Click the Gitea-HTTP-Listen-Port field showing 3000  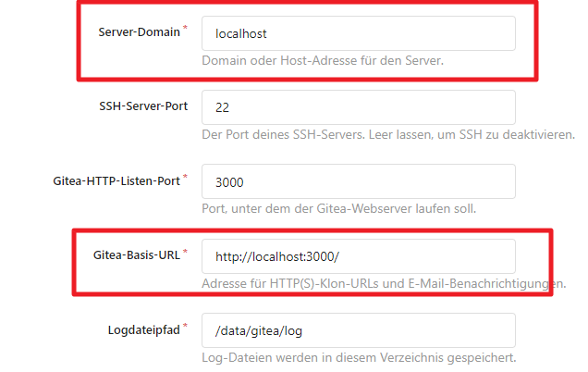pyautogui.click(x=359, y=181)
